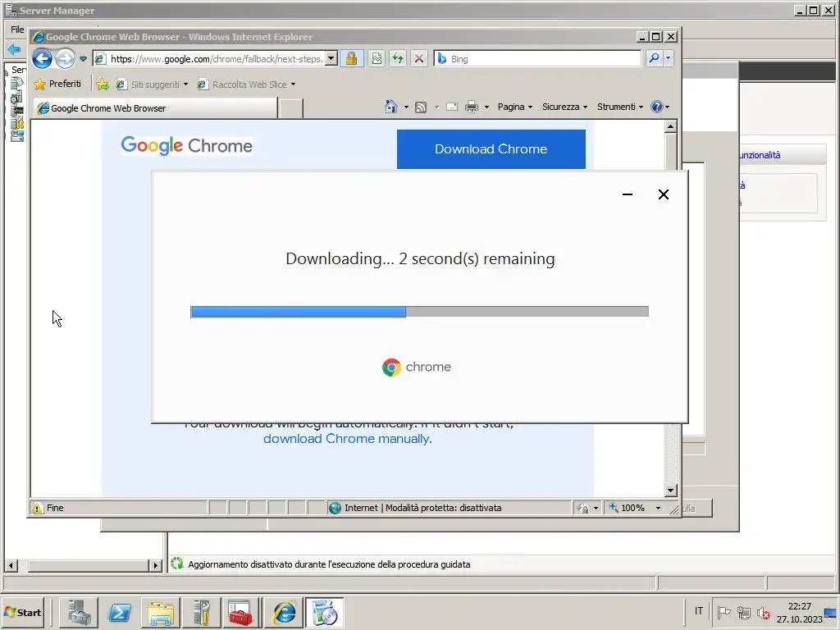
Task: Open the Strumenti menu
Action: [620, 107]
